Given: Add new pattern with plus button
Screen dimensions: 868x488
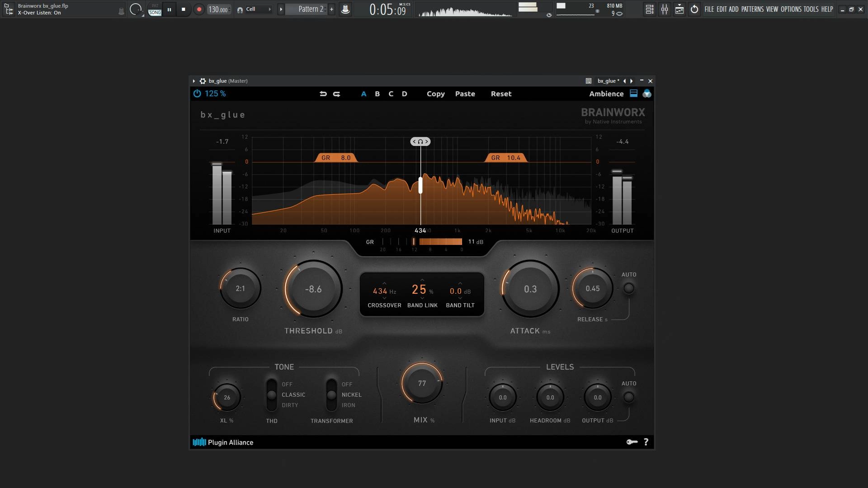Looking at the screenshot, I should pyautogui.click(x=331, y=9).
